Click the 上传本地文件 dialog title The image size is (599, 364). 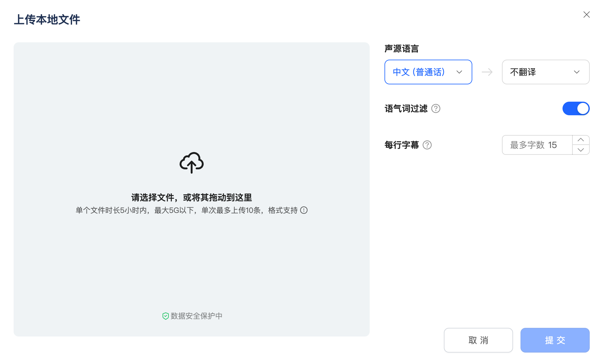click(x=47, y=19)
